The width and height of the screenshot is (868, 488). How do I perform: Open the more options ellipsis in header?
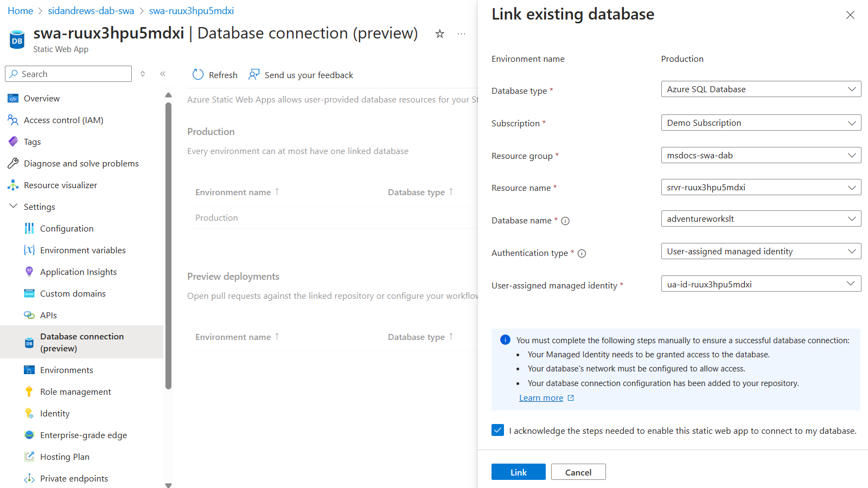pyautogui.click(x=461, y=34)
